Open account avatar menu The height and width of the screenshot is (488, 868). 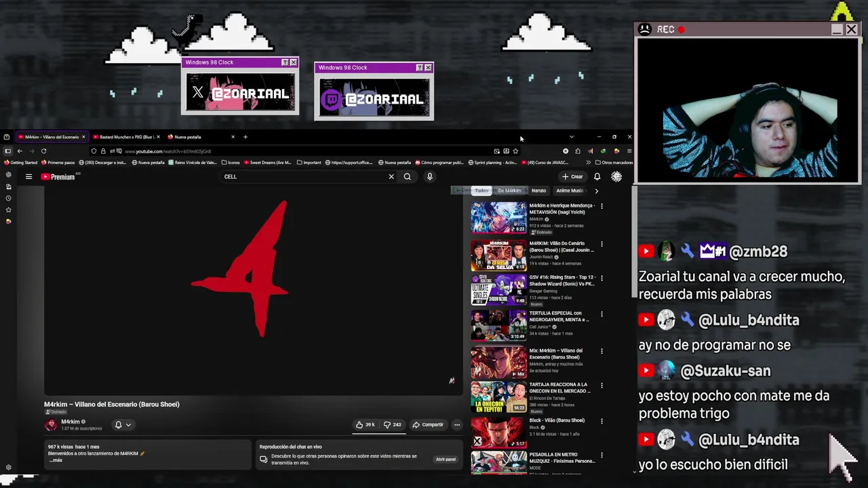[616, 177]
